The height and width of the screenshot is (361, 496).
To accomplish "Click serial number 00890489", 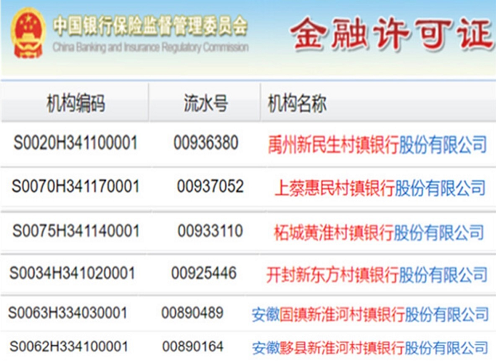I will coord(192,313).
